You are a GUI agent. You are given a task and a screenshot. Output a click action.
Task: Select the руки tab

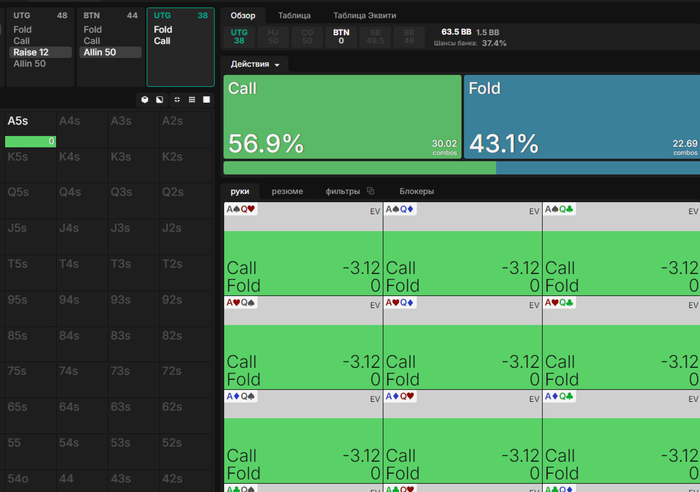pos(240,191)
